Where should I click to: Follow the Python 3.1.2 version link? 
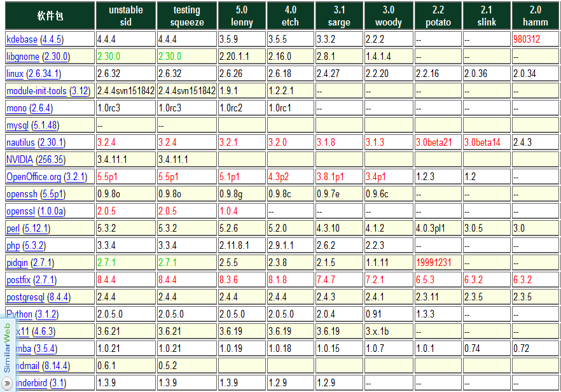pos(47,314)
